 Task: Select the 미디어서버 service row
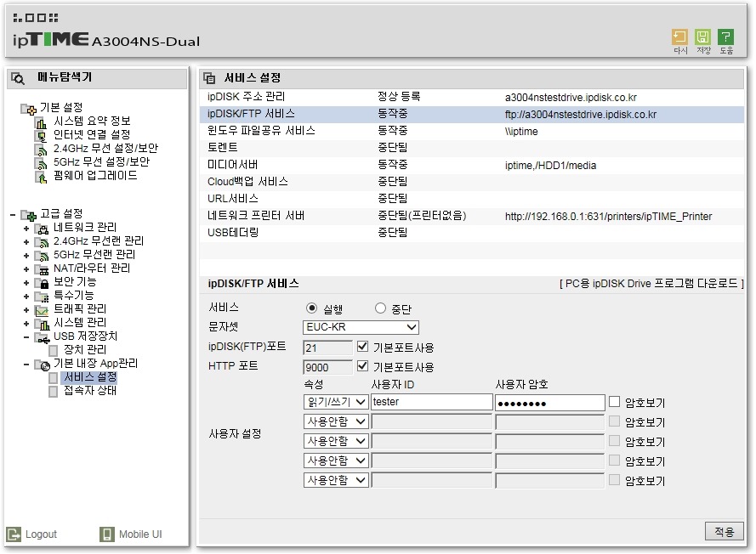(x=471, y=165)
